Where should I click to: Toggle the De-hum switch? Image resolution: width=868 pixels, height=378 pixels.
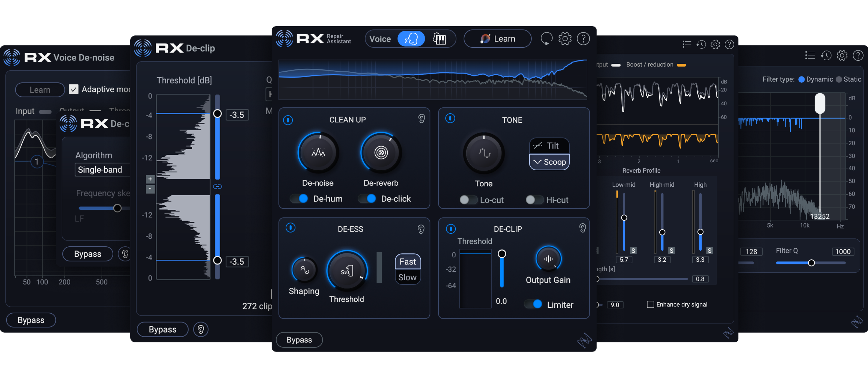coord(299,199)
